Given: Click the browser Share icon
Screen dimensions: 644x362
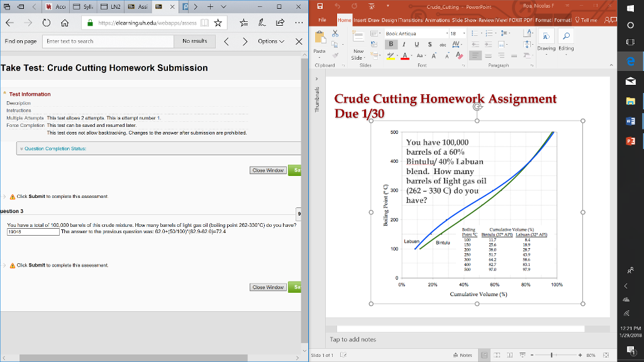Looking at the screenshot, I should click(x=280, y=23).
